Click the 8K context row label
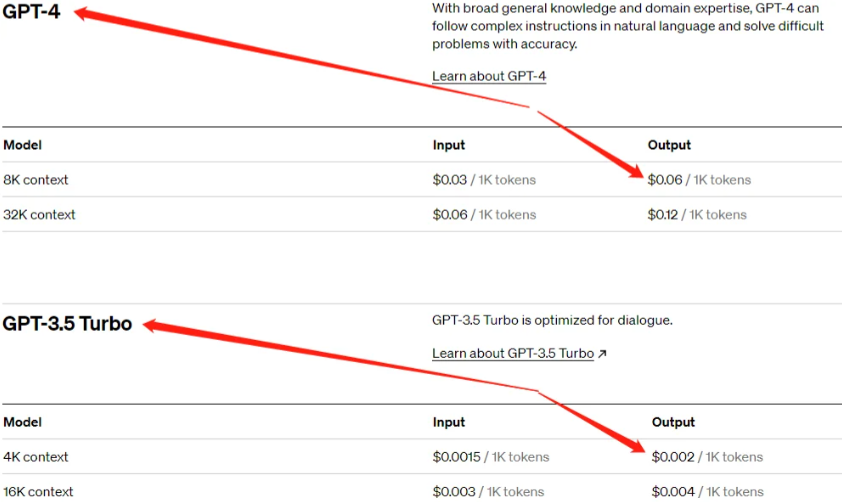The image size is (842, 502). [36, 180]
